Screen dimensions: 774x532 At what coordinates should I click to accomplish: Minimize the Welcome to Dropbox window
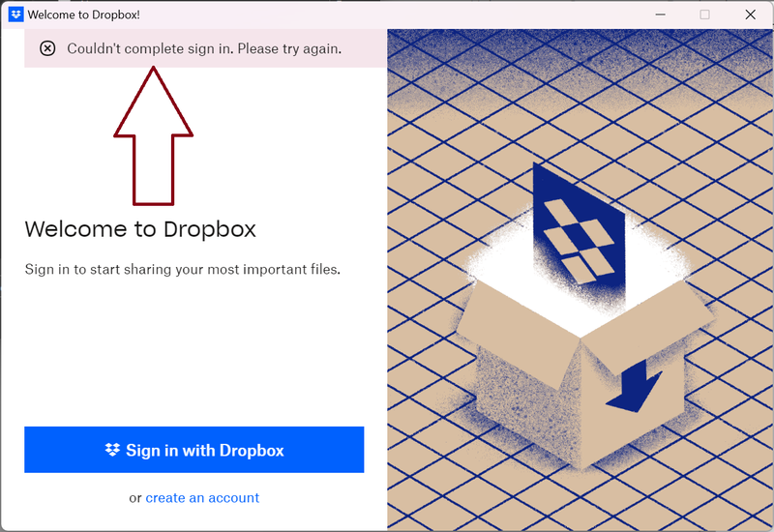(x=661, y=15)
